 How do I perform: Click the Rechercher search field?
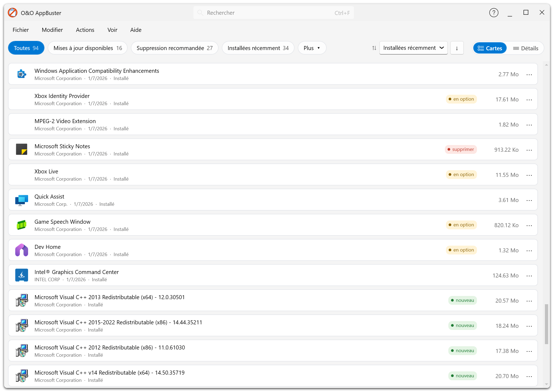[273, 13]
